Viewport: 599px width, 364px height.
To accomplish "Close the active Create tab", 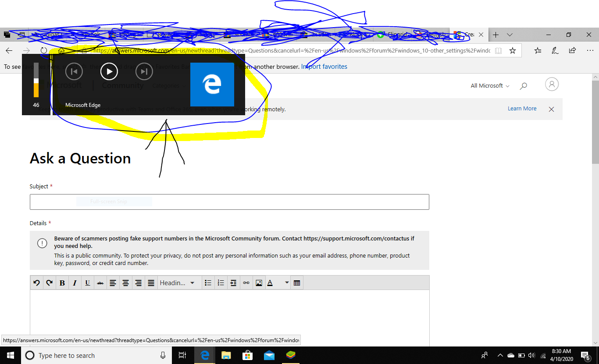I will (x=481, y=35).
